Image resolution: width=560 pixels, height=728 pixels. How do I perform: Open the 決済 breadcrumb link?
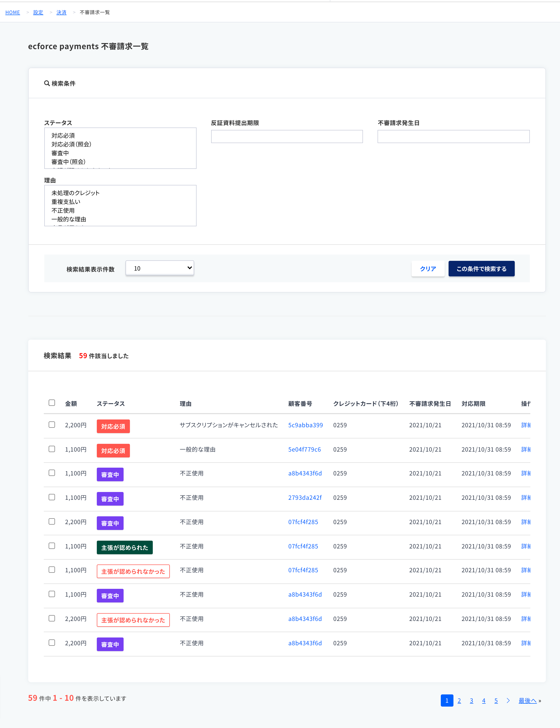pos(61,12)
